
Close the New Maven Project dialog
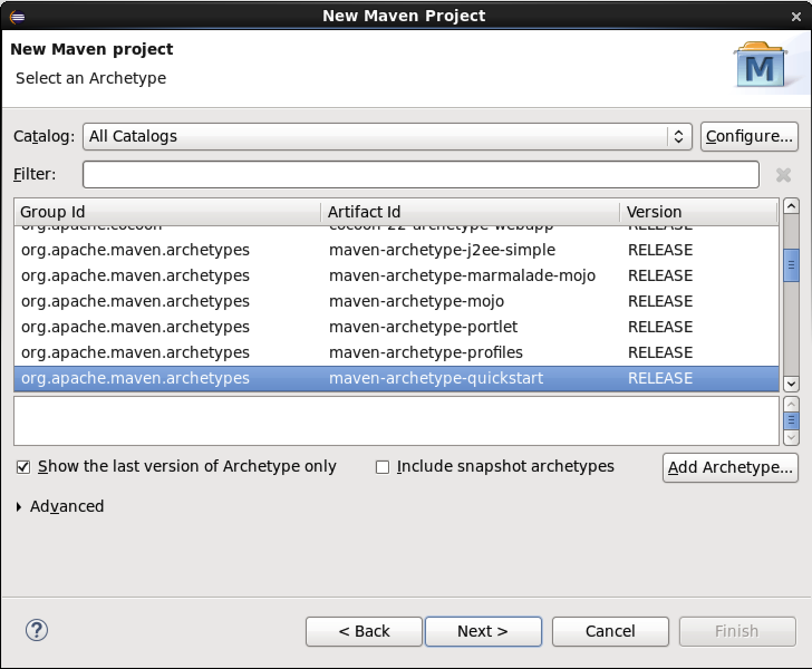(x=796, y=17)
